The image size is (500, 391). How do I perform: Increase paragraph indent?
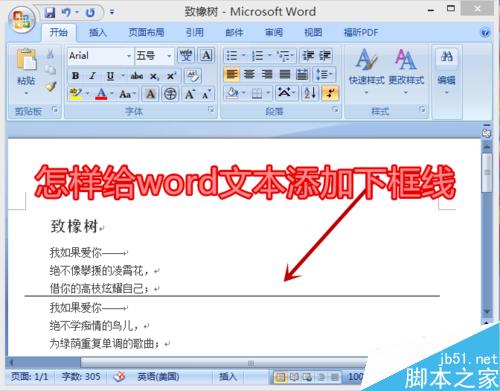[x=325, y=55]
